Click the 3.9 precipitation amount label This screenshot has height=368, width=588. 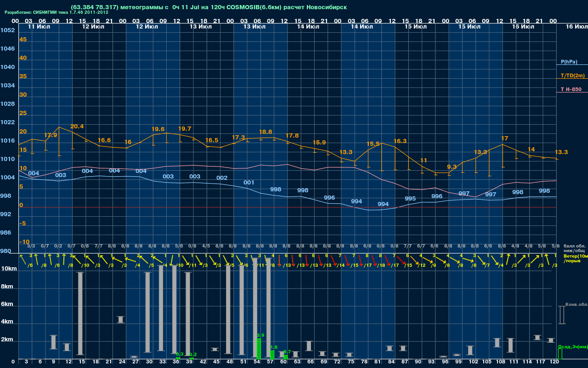pos(260,335)
